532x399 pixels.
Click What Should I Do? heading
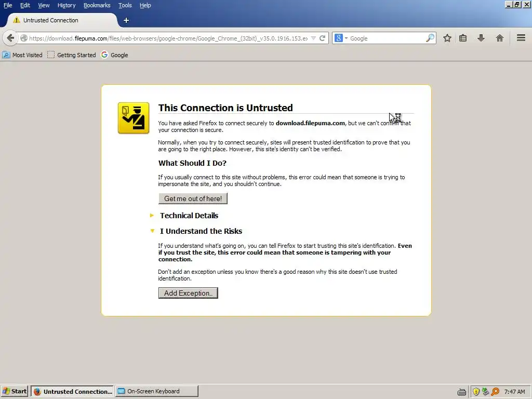coord(192,163)
